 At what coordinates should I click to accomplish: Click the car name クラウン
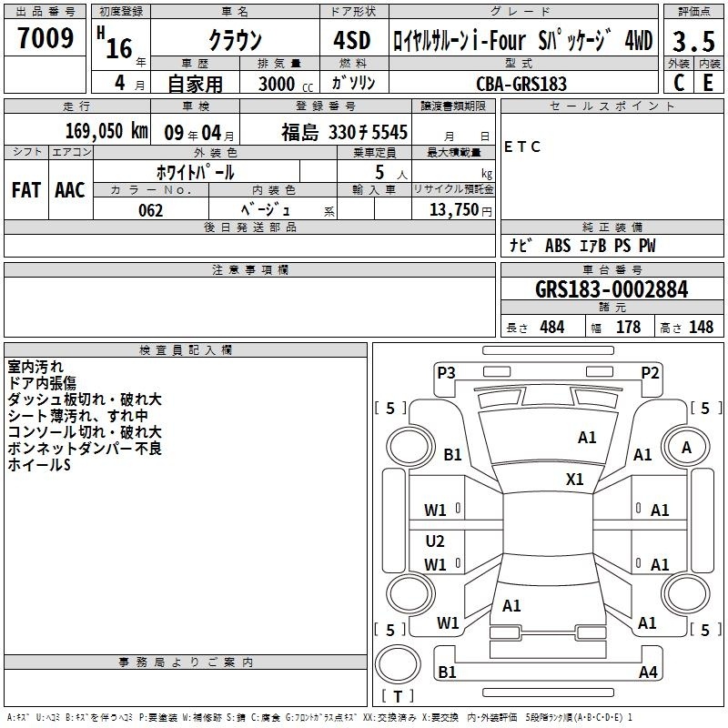click(235, 41)
